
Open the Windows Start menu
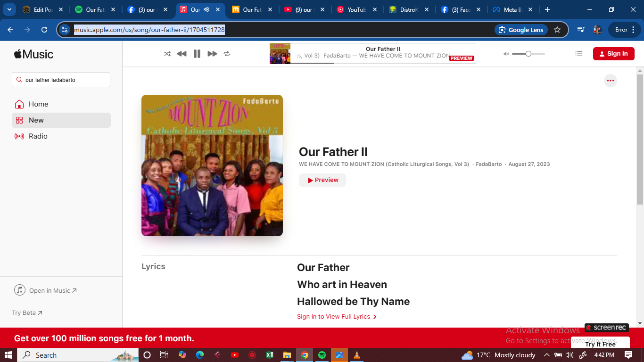[x=8, y=355]
